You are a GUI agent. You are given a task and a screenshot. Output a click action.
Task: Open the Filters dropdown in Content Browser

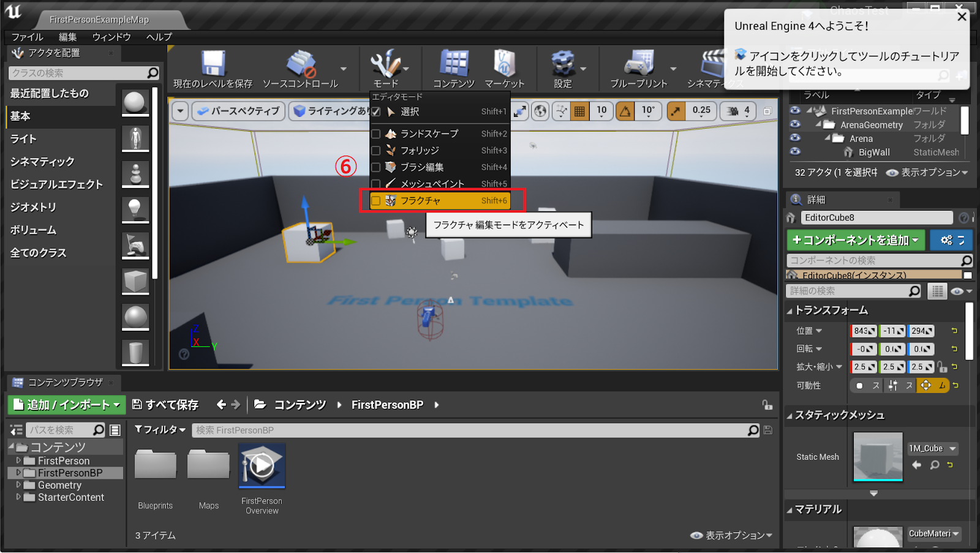(160, 430)
